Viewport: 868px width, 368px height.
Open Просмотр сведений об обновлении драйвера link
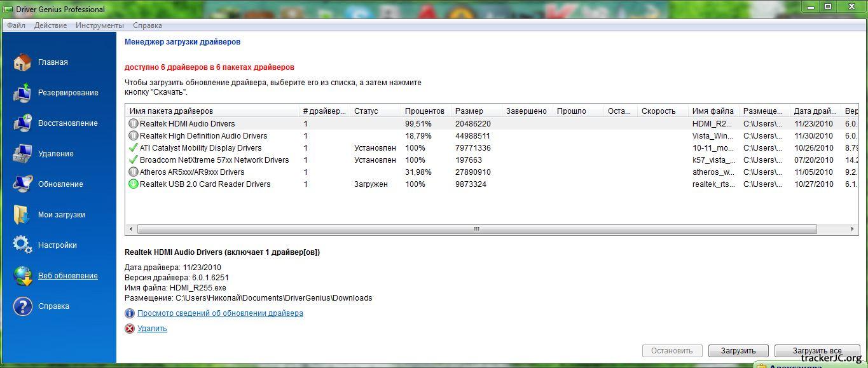tap(220, 313)
